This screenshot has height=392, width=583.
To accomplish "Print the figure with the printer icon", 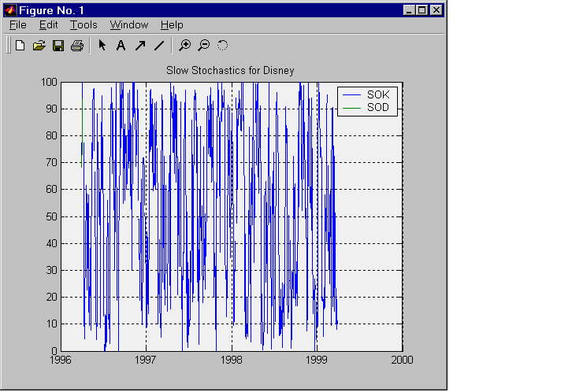I will click(x=76, y=46).
